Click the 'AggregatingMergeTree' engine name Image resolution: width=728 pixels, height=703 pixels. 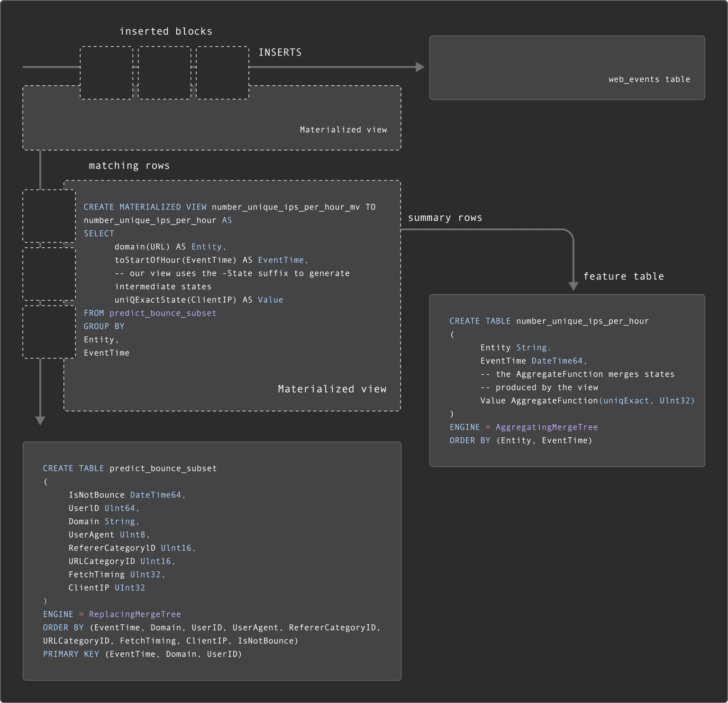546,427
